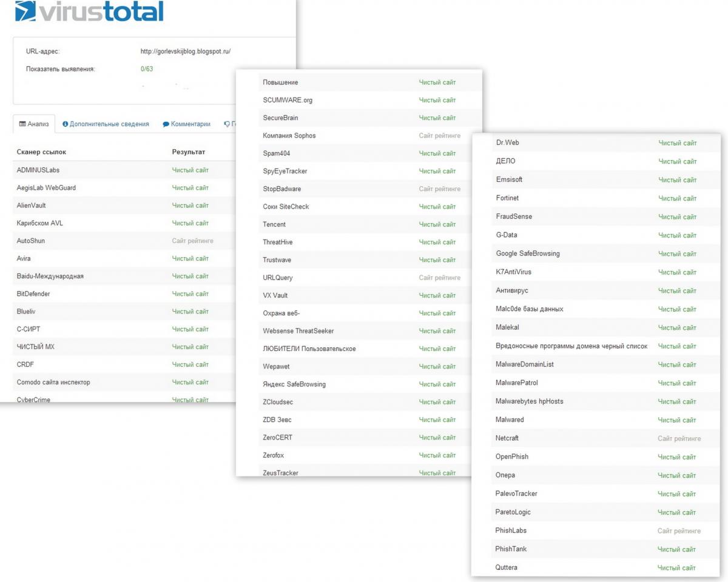Viewport: 728px width, 582px height.
Task: Click the 0/63 detection ratio value
Action: pos(147,69)
